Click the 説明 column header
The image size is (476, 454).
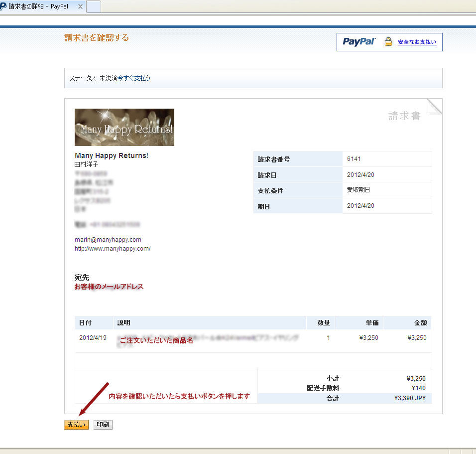[x=123, y=323]
